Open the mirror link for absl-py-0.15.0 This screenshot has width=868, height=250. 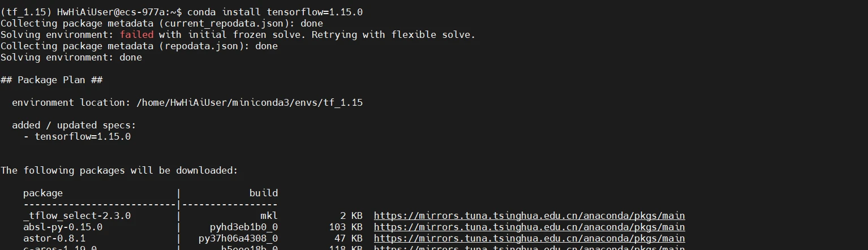529,227
